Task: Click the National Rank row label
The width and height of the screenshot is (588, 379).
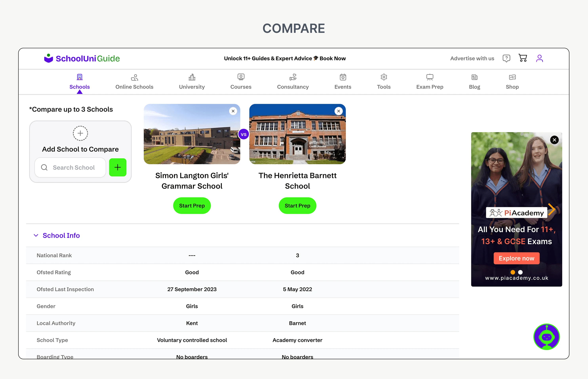Action: [x=54, y=255]
